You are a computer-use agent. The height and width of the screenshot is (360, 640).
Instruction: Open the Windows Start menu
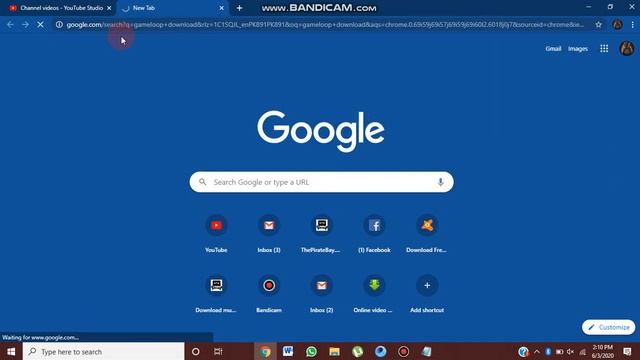pos(11,351)
